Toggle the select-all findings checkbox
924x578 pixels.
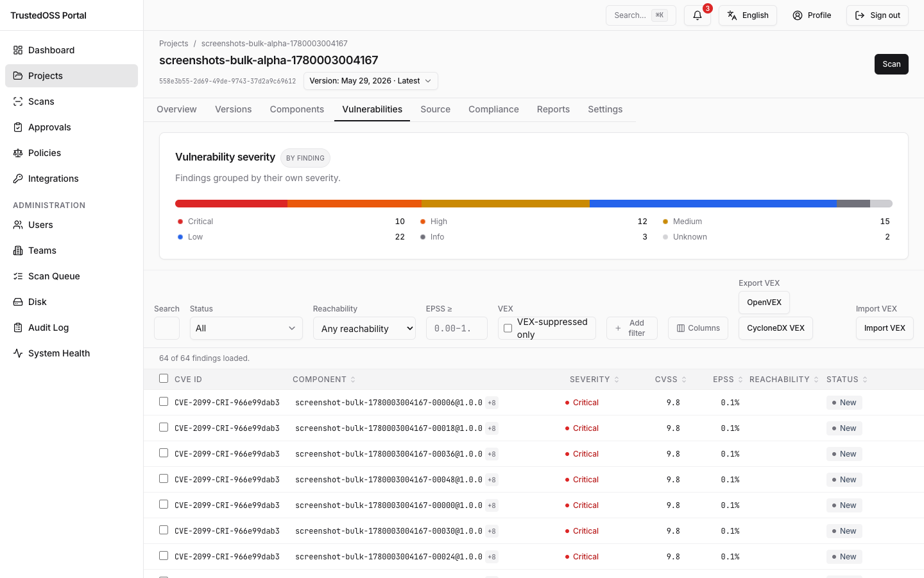164,378
